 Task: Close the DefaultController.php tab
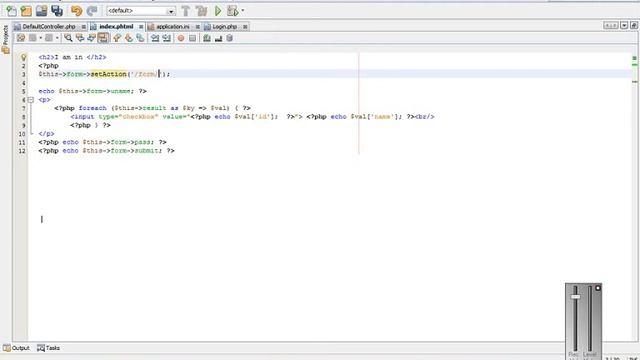(83, 27)
